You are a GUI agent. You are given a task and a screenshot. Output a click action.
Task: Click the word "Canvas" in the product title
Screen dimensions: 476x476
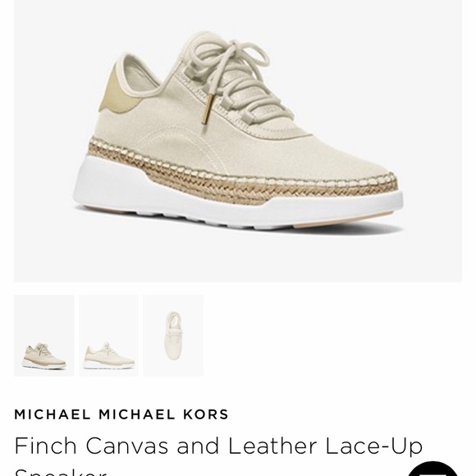126,446
